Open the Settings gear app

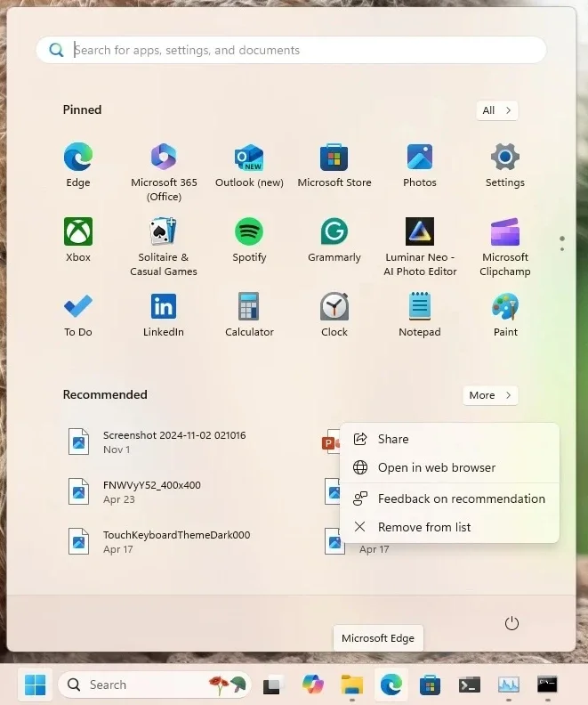click(505, 165)
